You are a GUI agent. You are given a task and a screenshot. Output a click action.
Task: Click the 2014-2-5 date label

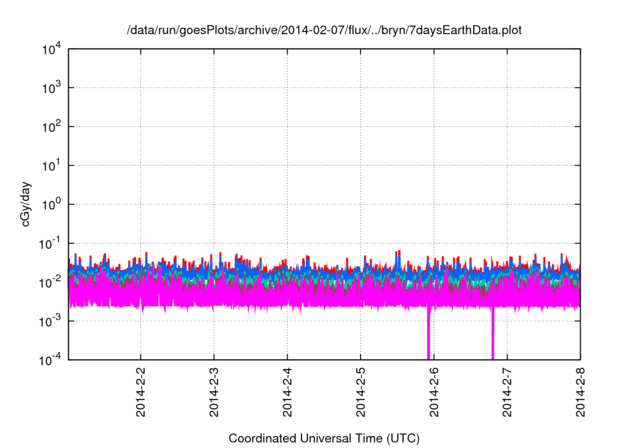tap(360, 392)
